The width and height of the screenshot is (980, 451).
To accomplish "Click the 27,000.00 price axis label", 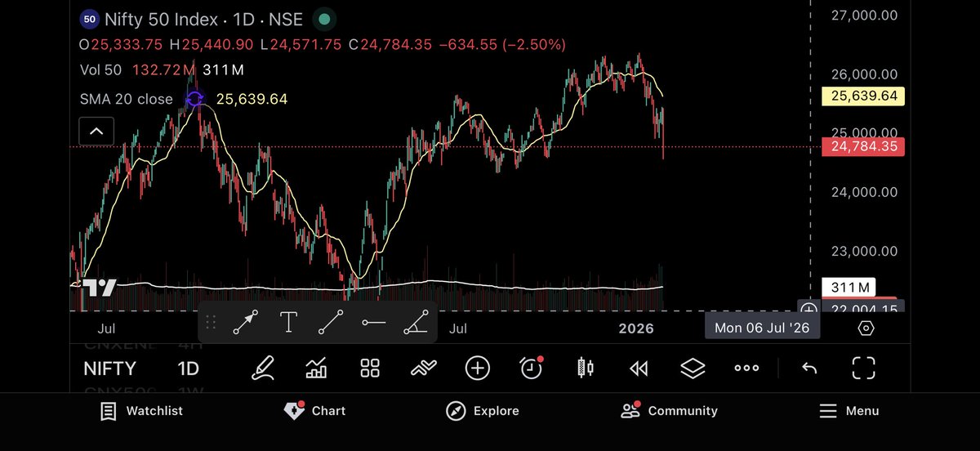I will tap(864, 15).
